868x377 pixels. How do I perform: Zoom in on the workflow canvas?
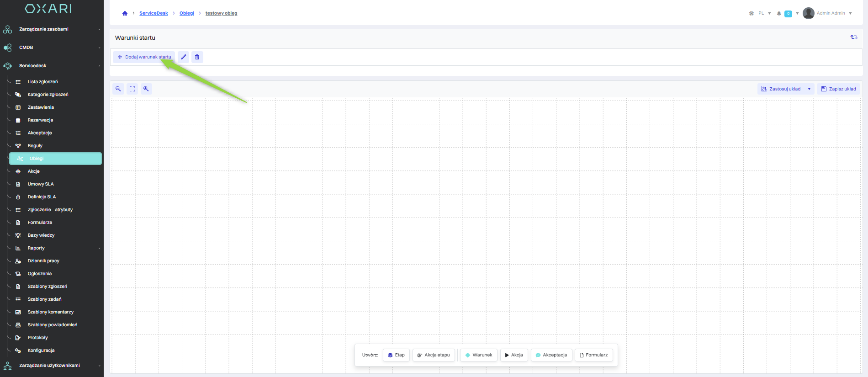pos(146,89)
